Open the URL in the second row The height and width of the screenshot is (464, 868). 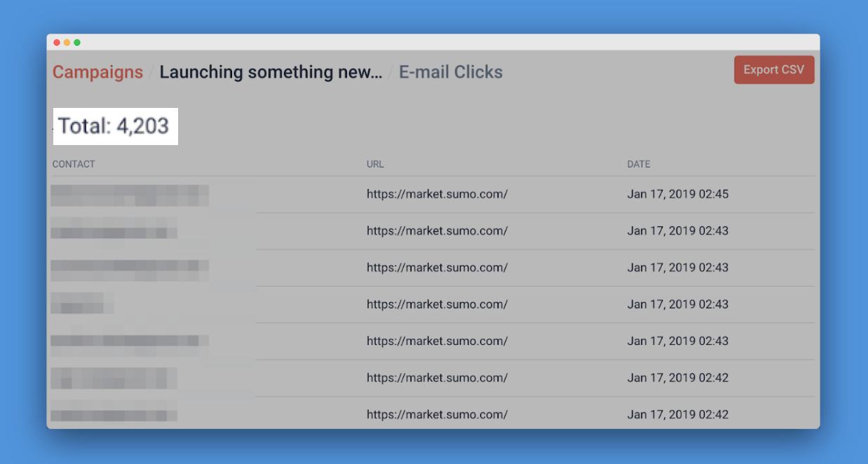tap(437, 231)
